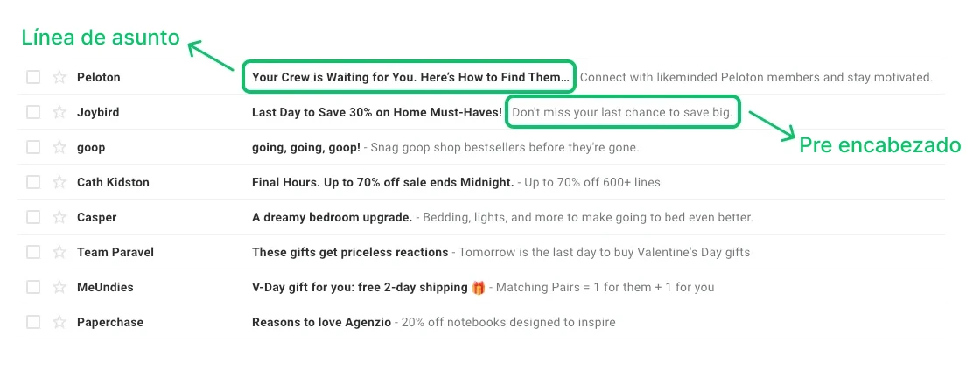Star the Cath Kidston email
Screen dimensions: 980x385
59,182
